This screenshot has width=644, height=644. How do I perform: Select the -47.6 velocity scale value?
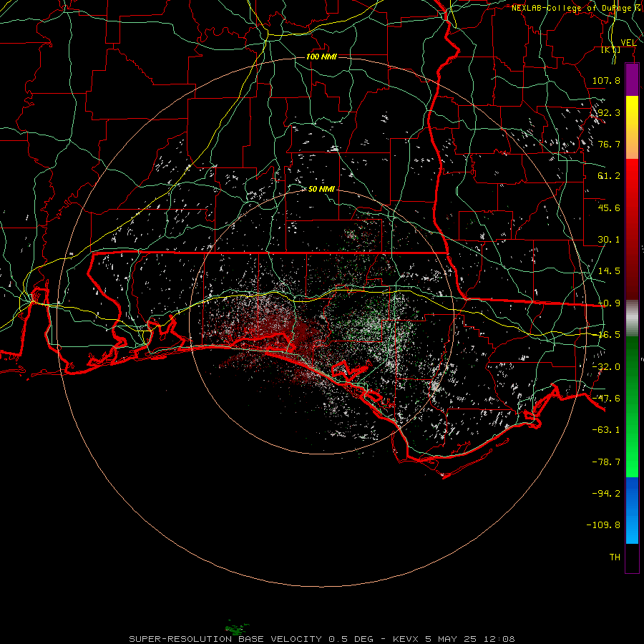click(x=606, y=399)
